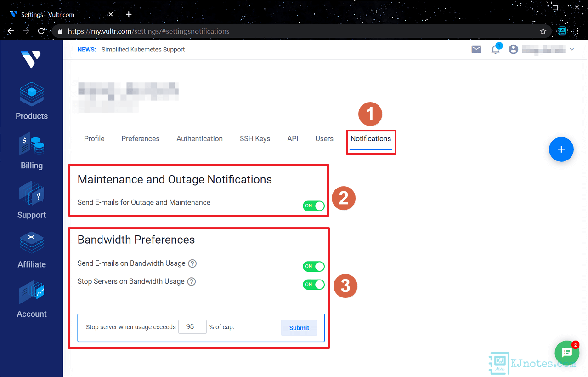Click the Billing label in sidebar

32,166
